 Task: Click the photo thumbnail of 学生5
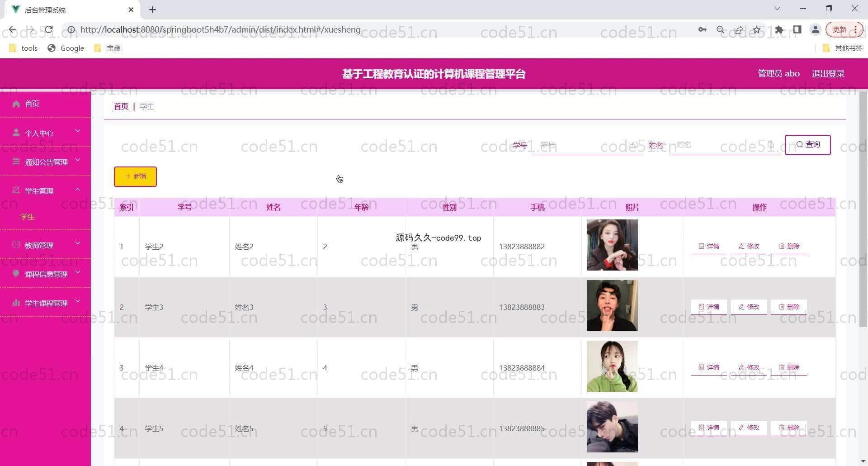click(612, 427)
